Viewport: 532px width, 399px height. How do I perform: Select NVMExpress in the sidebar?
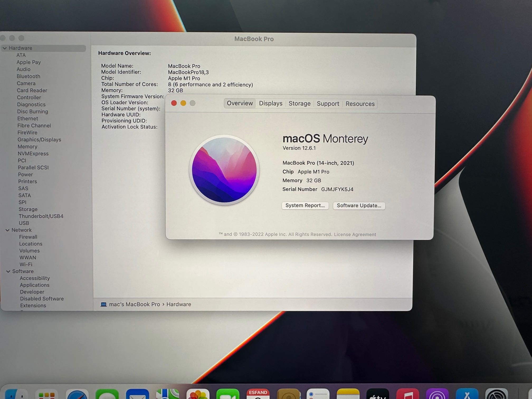tap(33, 154)
